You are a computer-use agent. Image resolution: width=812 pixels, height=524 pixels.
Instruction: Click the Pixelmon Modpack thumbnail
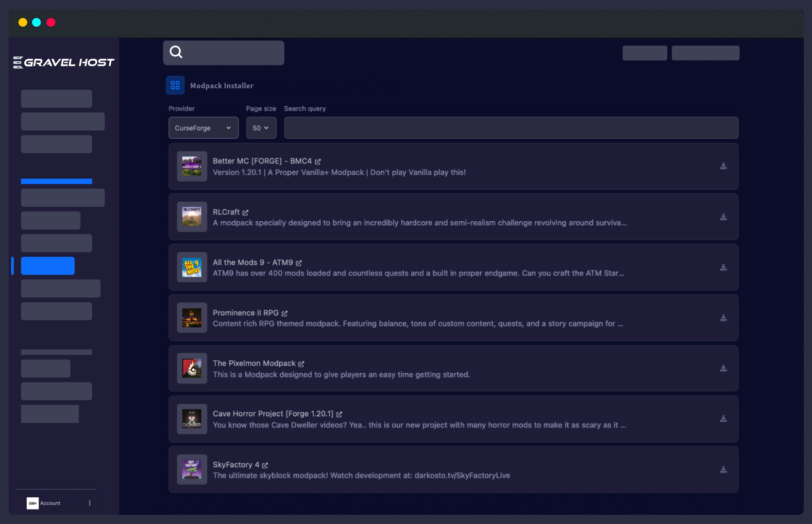(x=192, y=368)
